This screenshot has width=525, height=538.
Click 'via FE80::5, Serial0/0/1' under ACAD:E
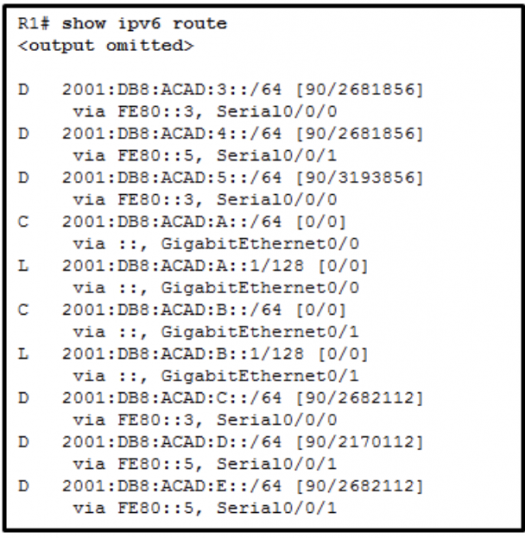click(205, 508)
